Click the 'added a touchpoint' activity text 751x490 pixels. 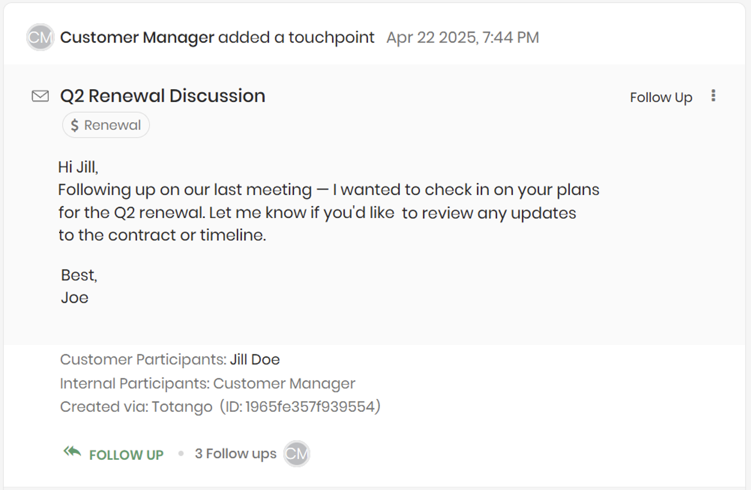point(296,37)
